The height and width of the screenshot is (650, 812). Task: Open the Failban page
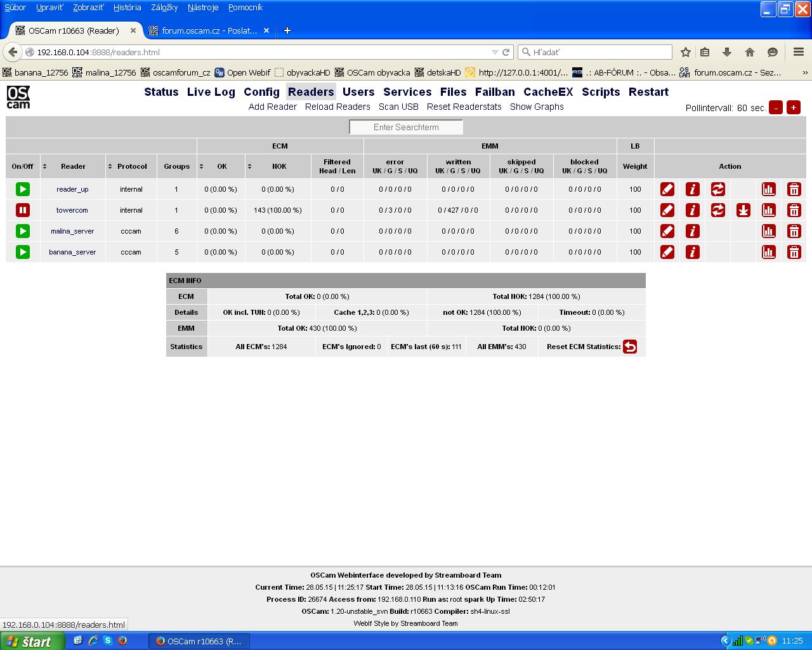pos(495,92)
